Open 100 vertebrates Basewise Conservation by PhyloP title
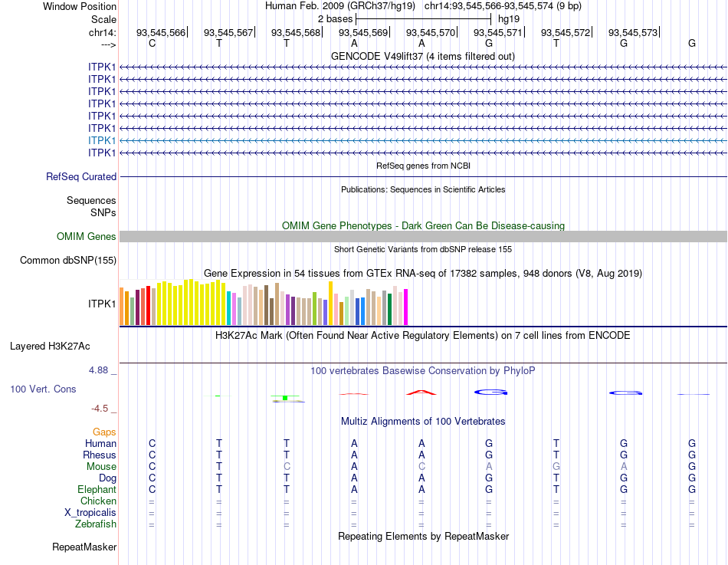Viewport: 728px width, 565px height. [423, 371]
